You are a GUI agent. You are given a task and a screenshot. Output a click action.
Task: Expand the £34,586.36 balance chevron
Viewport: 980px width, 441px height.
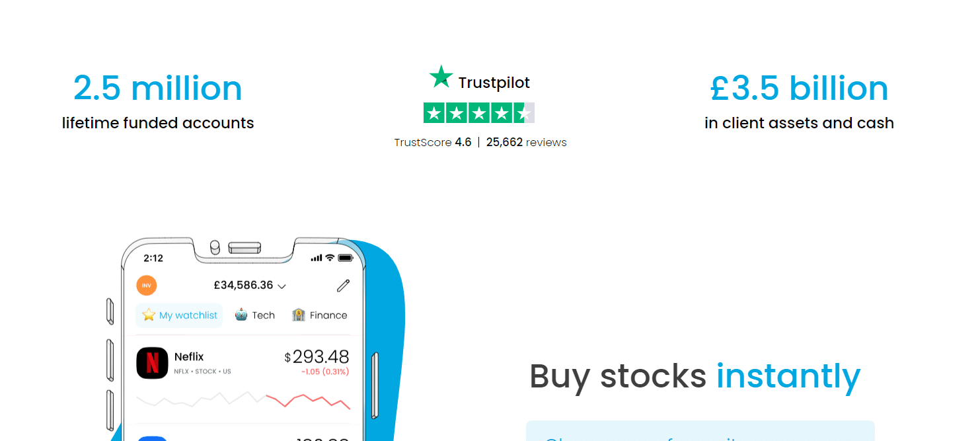pos(282,286)
